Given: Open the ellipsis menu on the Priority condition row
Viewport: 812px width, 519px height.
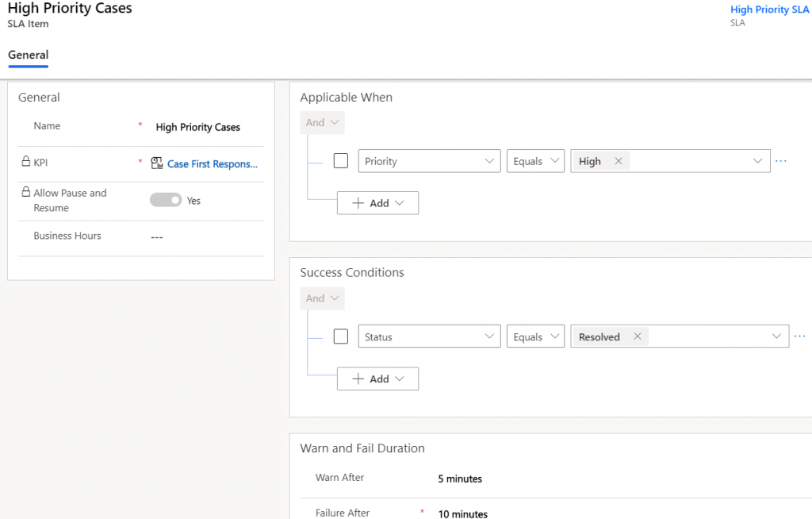Looking at the screenshot, I should (781, 160).
